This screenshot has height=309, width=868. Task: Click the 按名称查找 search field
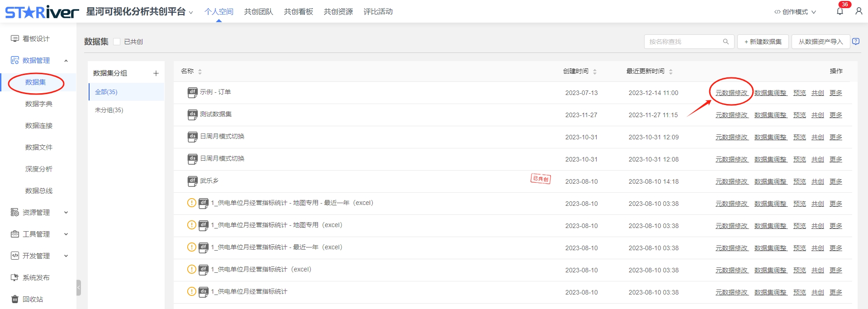tap(683, 42)
